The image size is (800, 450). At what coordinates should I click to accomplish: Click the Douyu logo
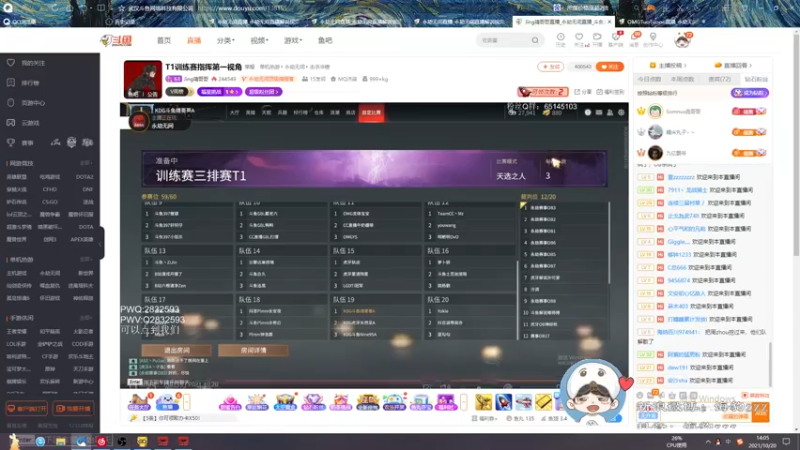point(116,40)
